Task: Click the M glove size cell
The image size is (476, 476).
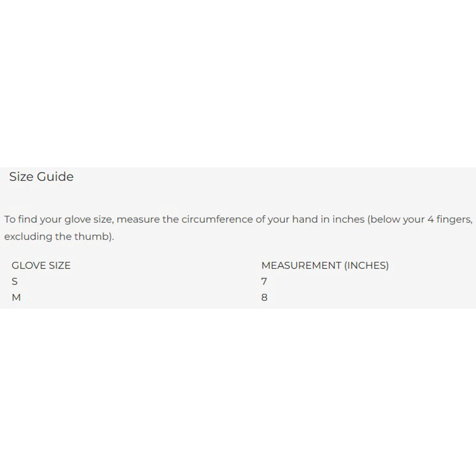Action: [x=16, y=297]
